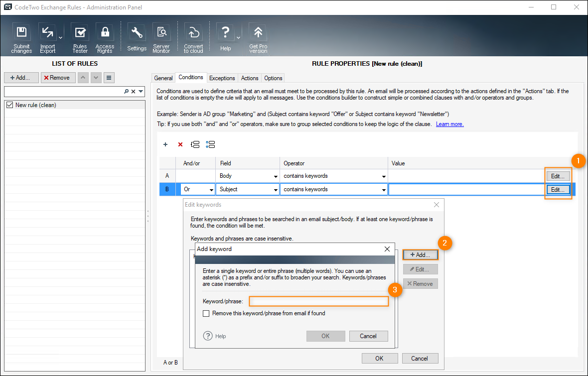
Task: Open the Exceptions tab
Action: pos(222,78)
